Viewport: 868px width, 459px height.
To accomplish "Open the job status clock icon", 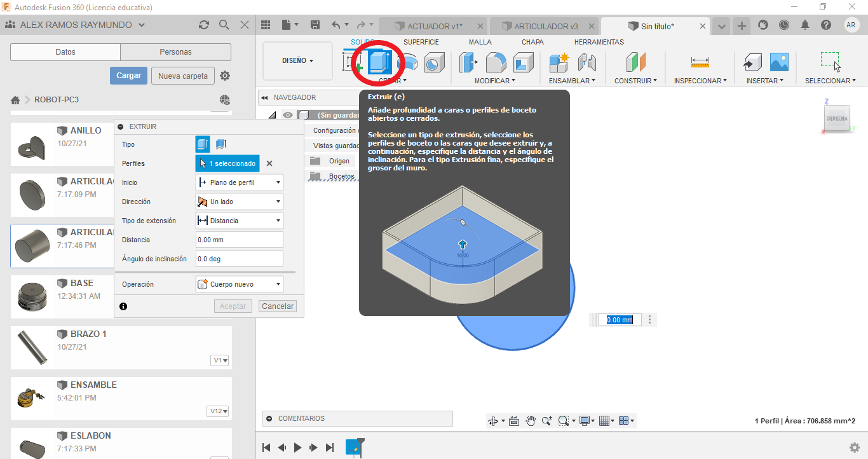I will point(784,25).
